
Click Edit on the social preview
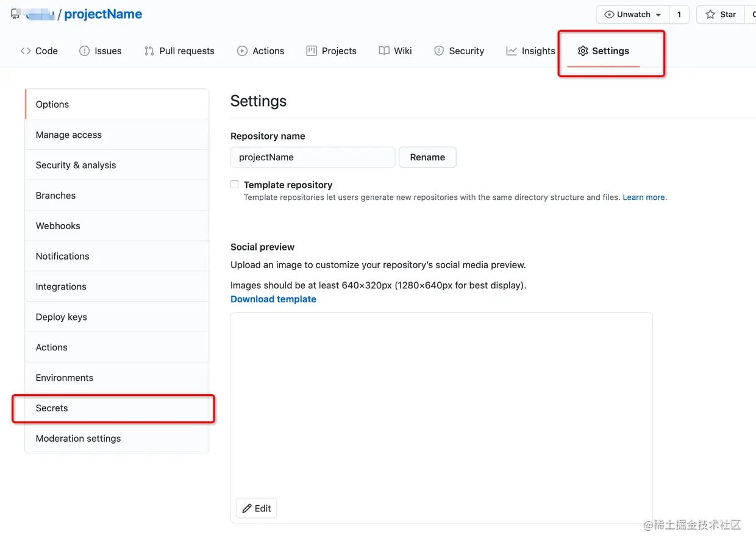click(257, 508)
